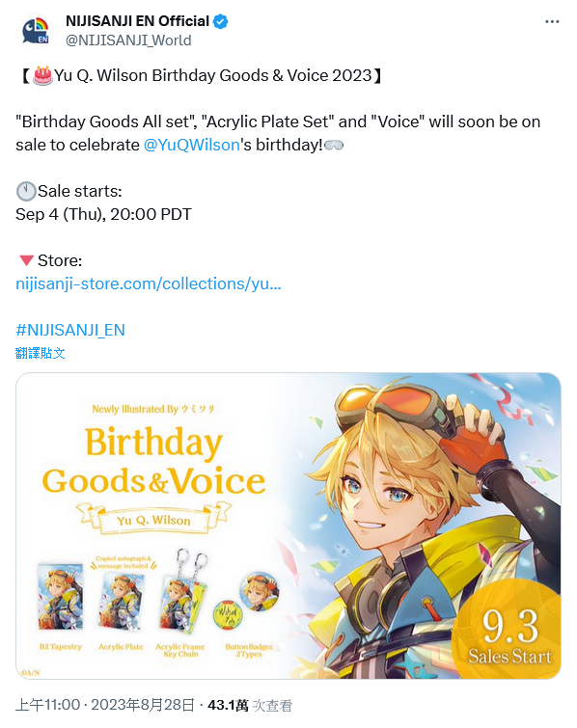577x728 pixels.
Task: Click the #NIJISANJI_EN hashtag
Action: tap(70, 330)
